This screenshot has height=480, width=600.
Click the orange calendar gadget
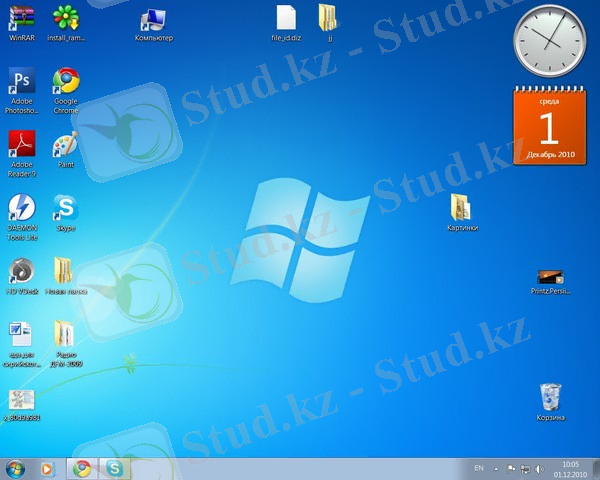549,126
